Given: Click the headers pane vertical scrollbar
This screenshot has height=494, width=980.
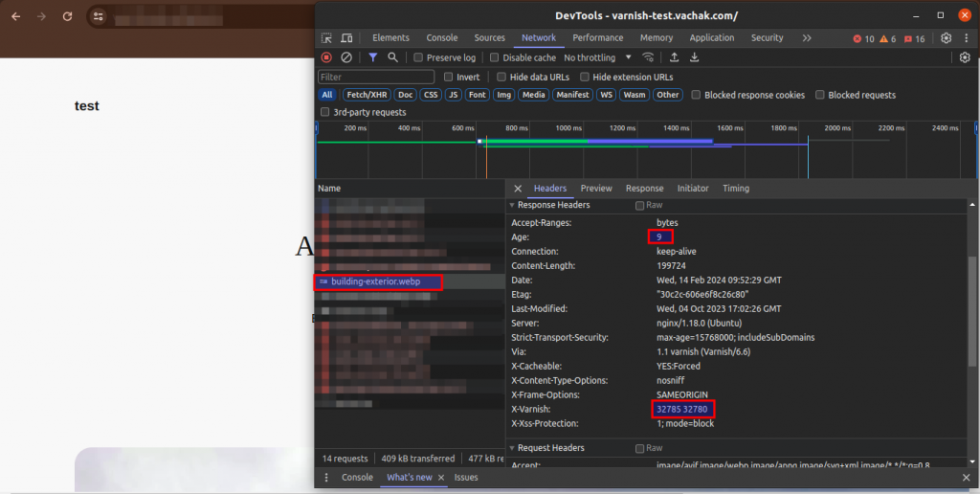Looking at the screenshot, I should (972, 311).
